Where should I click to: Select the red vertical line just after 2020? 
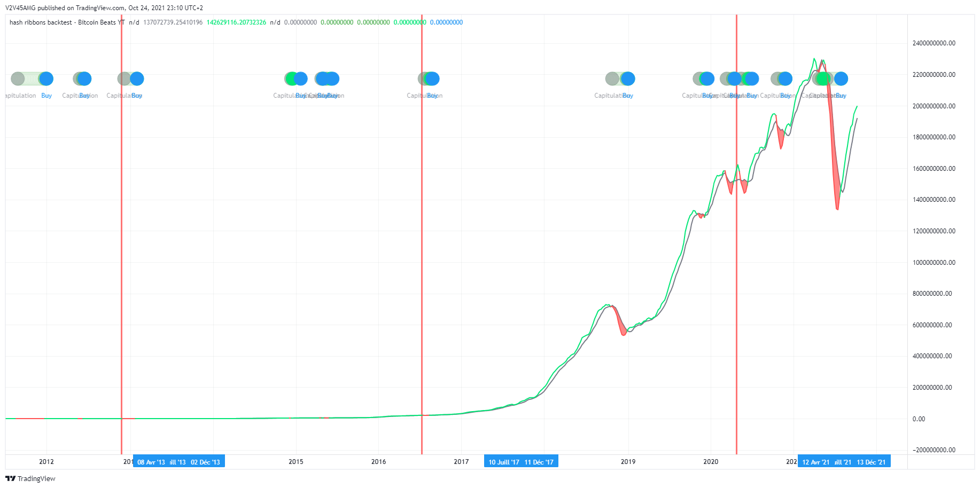[736, 234]
